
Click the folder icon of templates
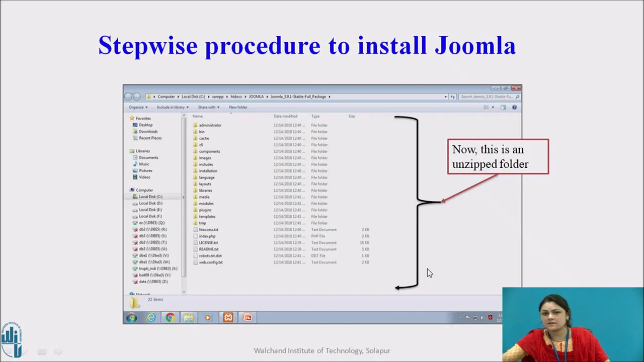(195, 217)
